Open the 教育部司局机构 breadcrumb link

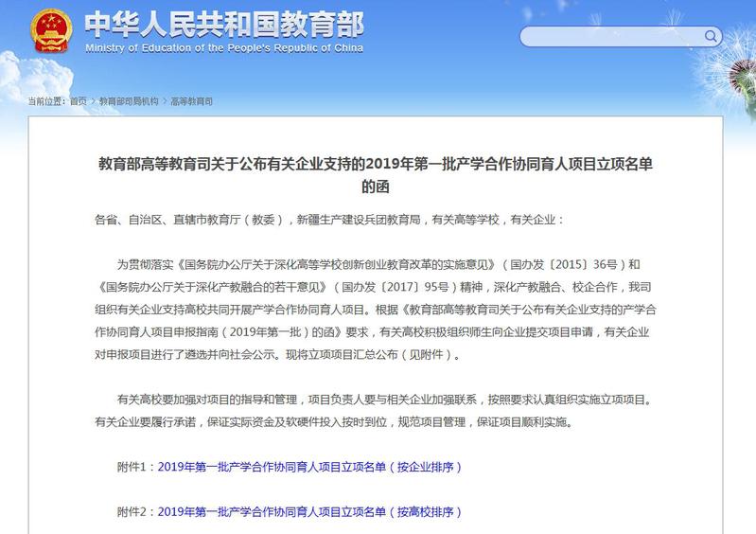click(129, 101)
